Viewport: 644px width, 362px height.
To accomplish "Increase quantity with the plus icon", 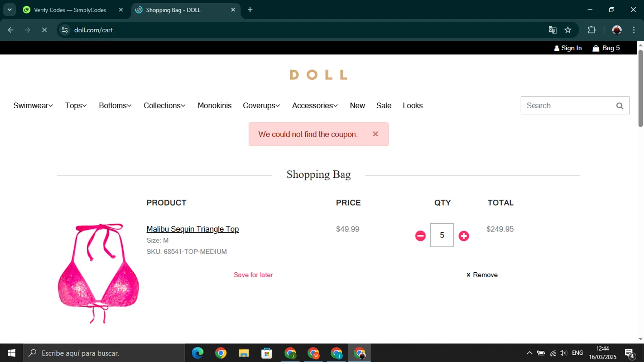I will point(464,236).
